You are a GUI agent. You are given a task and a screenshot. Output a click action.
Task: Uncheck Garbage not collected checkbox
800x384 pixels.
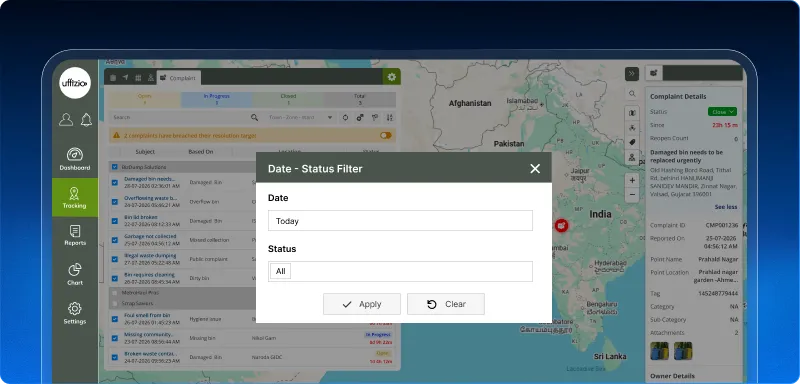[115, 240]
